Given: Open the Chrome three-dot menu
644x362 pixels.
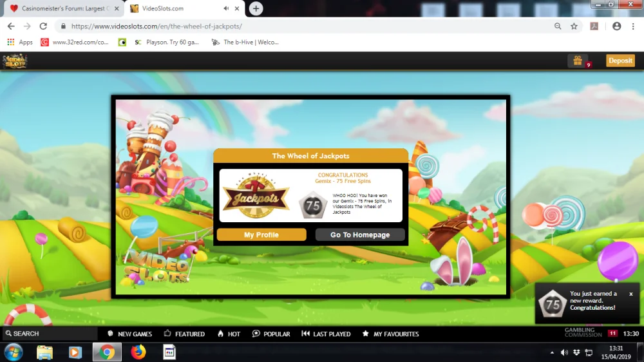Looking at the screenshot, I should (633, 26).
